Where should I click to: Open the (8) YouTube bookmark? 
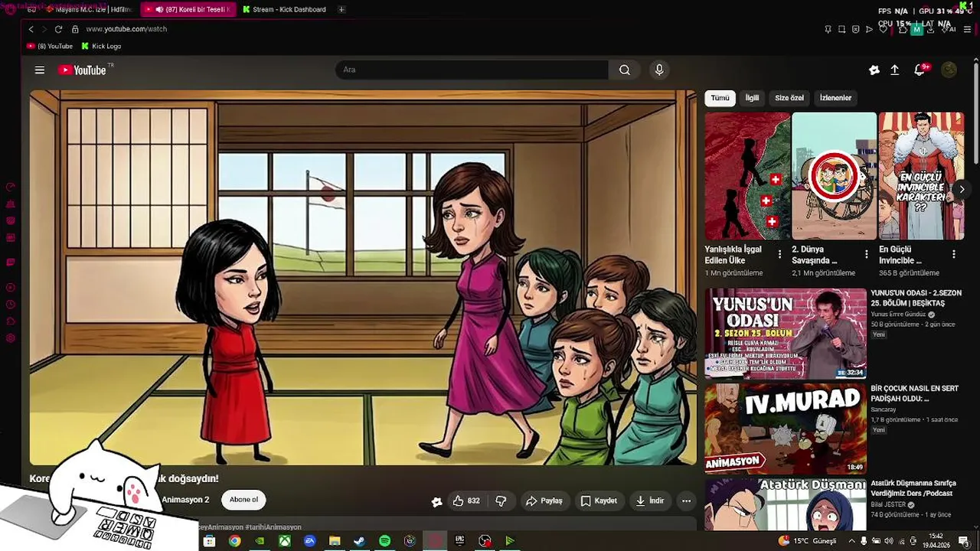[x=51, y=46]
